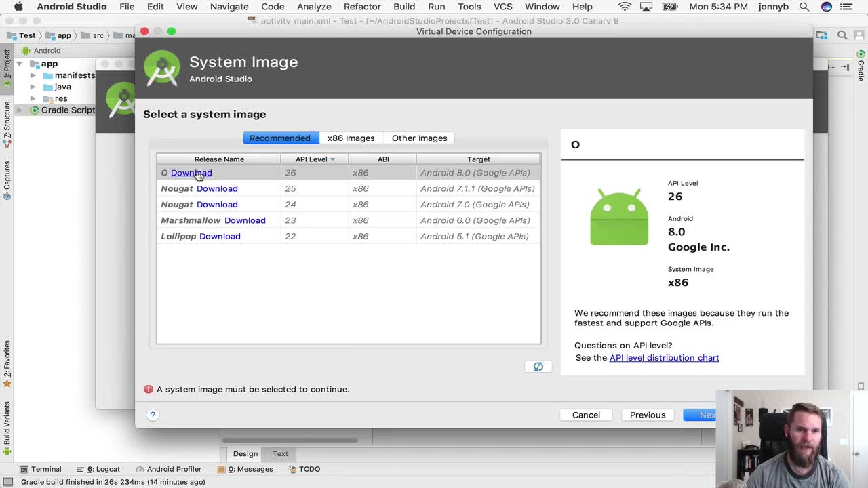Expand the manifests folder
Viewport: 868px width, 488px height.
33,75
